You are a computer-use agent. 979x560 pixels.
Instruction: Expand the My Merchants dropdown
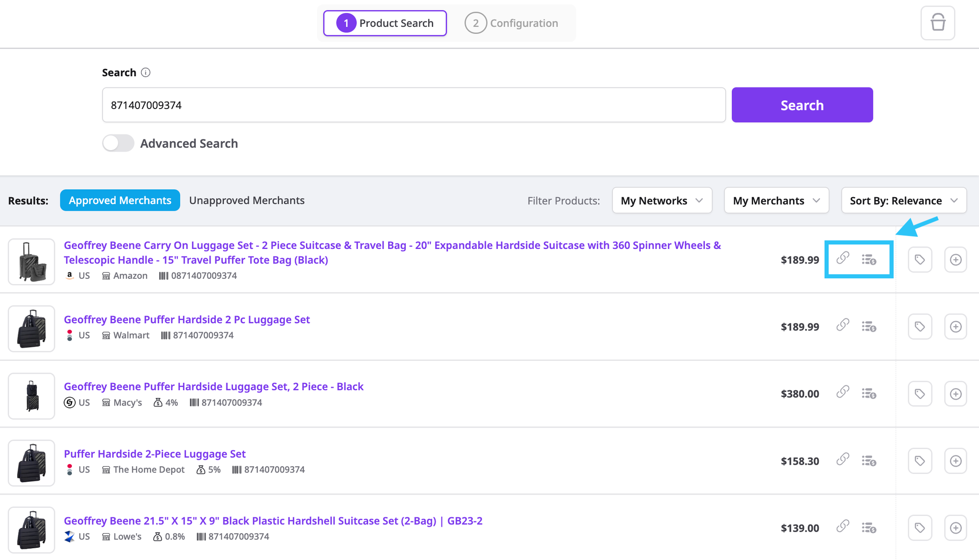tap(776, 201)
